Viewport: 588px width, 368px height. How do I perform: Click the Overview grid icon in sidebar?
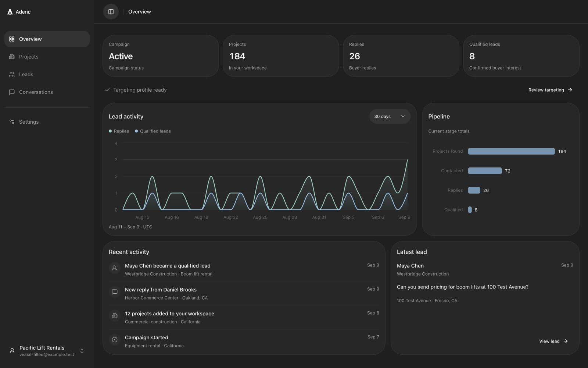(x=12, y=39)
